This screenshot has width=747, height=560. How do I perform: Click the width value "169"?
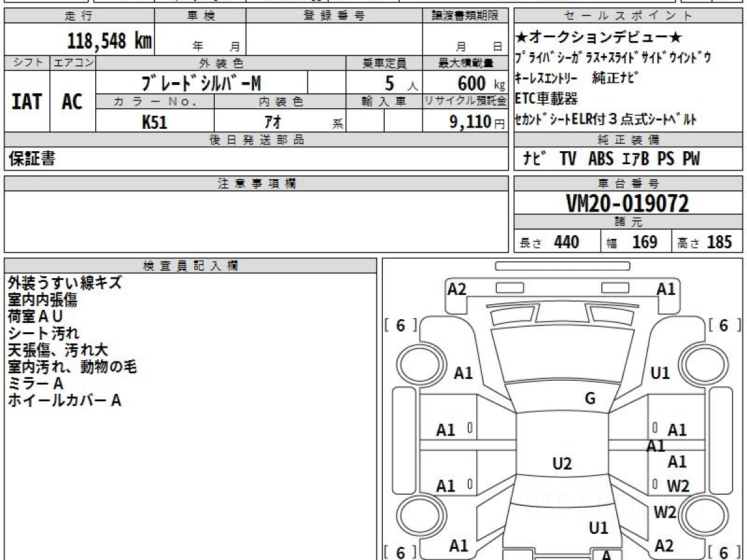(644, 241)
